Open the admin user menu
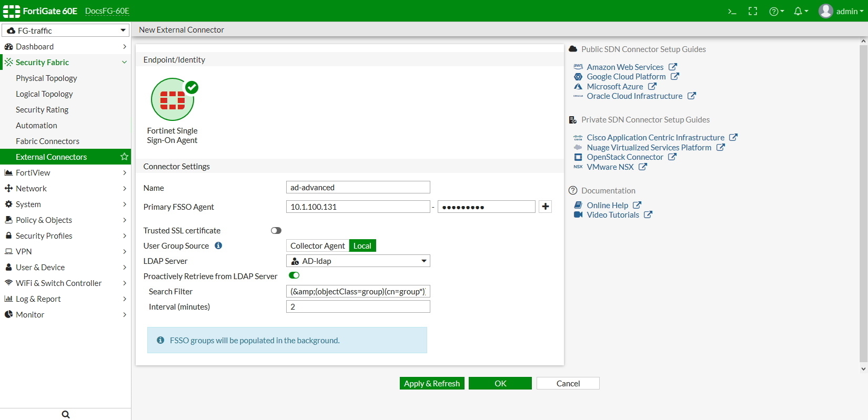868x420 pixels. tap(841, 11)
